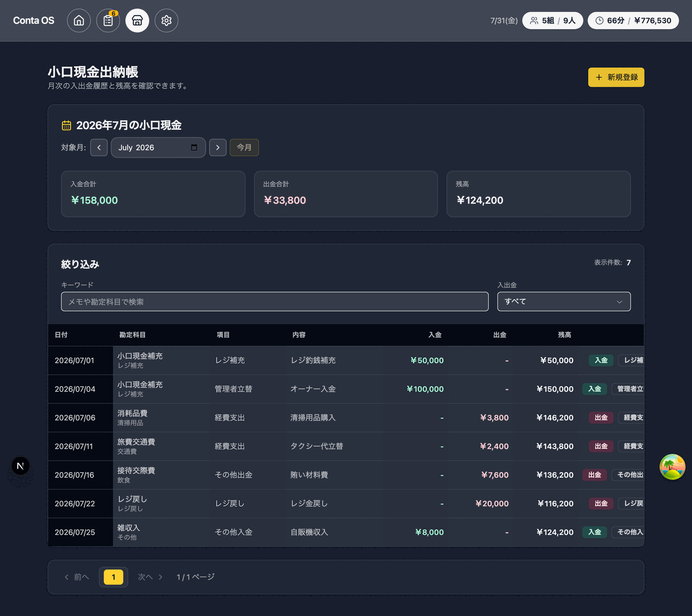Screen dimensions: 692x616
Task: Select the 2026/07/16 date cell
Action: 81,475
